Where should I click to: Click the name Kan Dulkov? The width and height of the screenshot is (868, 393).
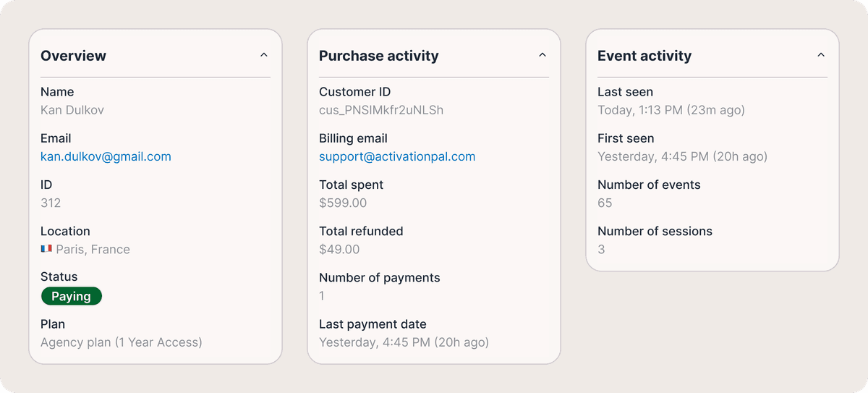72,110
